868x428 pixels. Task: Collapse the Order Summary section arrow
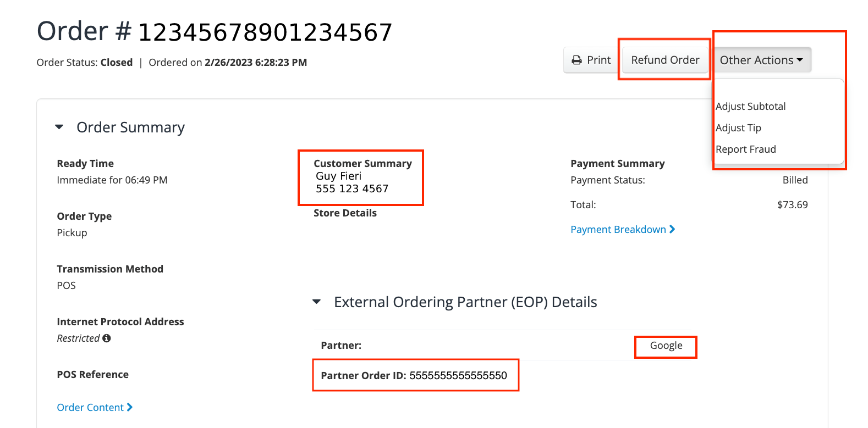[x=59, y=127]
